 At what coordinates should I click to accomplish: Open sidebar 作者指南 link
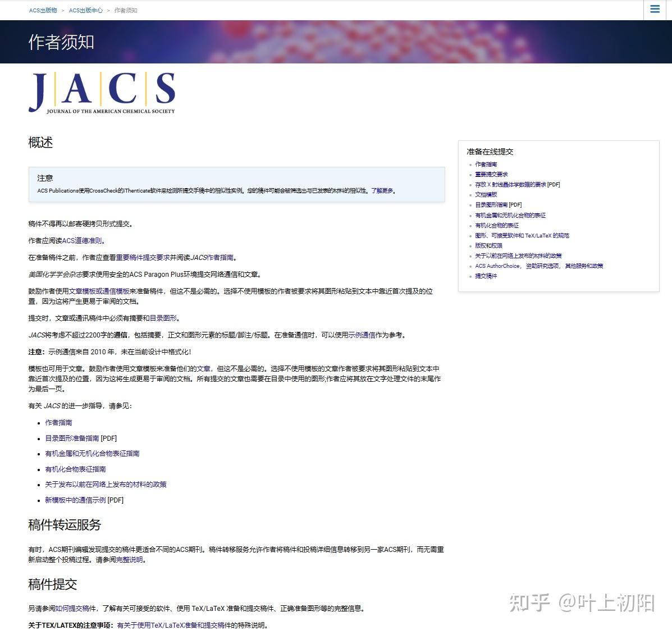pyautogui.click(x=486, y=164)
